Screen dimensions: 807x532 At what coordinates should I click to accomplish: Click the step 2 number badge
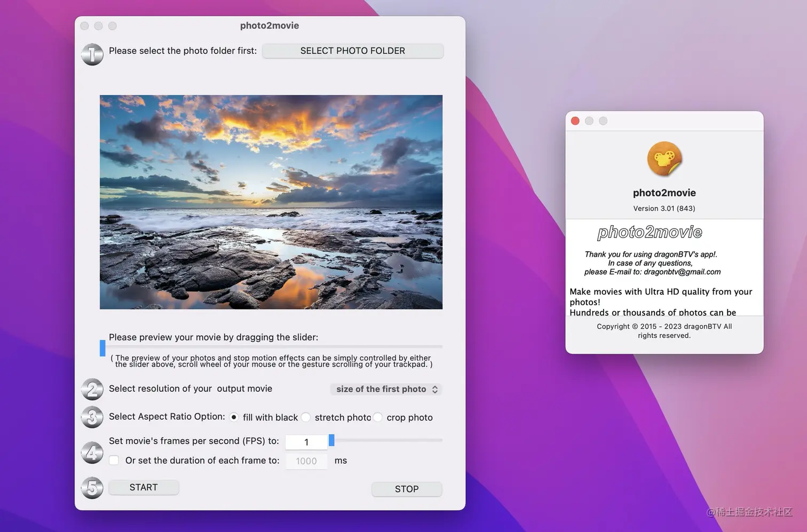[x=92, y=390]
